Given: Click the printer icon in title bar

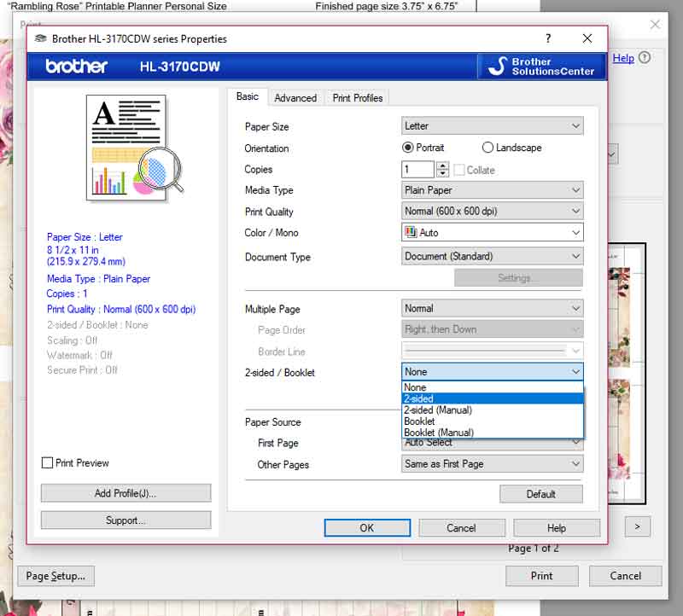Looking at the screenshot, I should 40,38.
